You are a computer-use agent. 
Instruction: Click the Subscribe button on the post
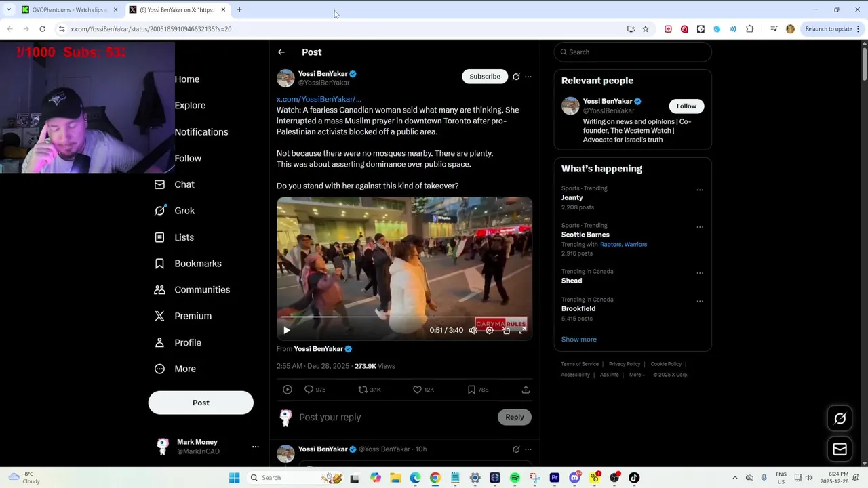pos(485,77)
